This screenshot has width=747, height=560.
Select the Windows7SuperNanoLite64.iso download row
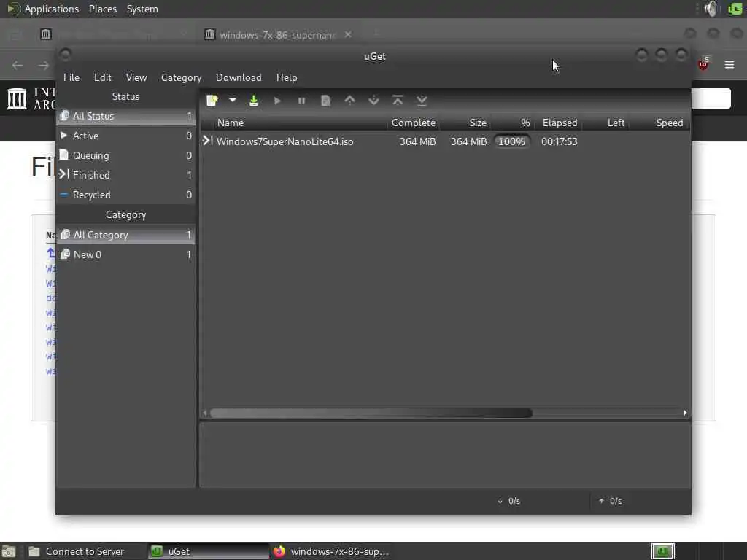click(445, 141)
